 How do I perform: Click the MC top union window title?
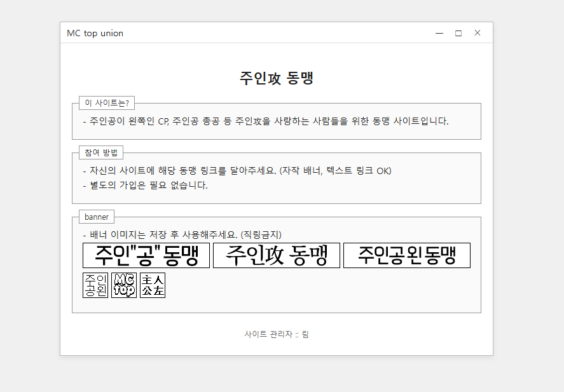tap(95, 33)
